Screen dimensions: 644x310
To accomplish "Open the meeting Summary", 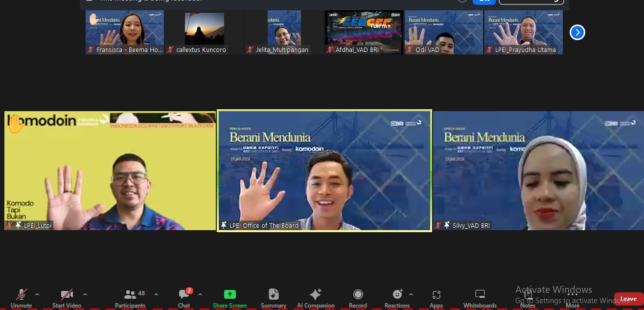I will click(x=274, y=297).
